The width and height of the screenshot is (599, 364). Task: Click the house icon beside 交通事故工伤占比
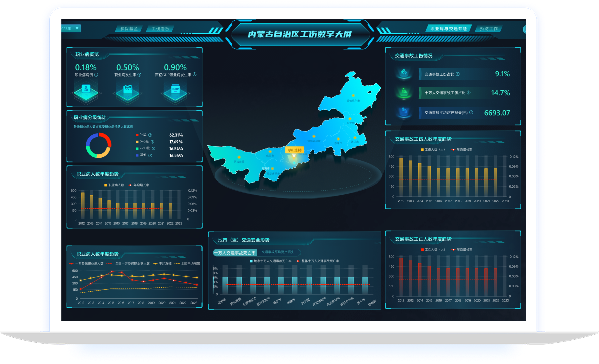pyautogui.click(x=404, y=73)
